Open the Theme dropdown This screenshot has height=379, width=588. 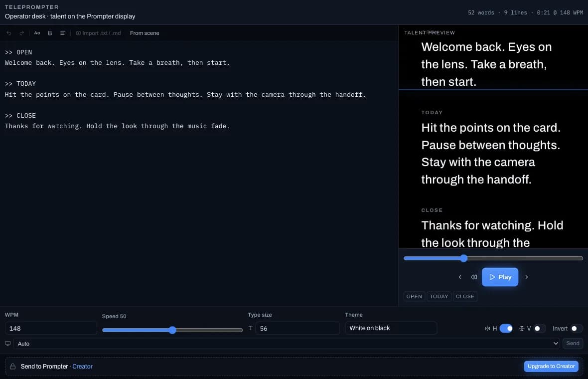point(391,328)
